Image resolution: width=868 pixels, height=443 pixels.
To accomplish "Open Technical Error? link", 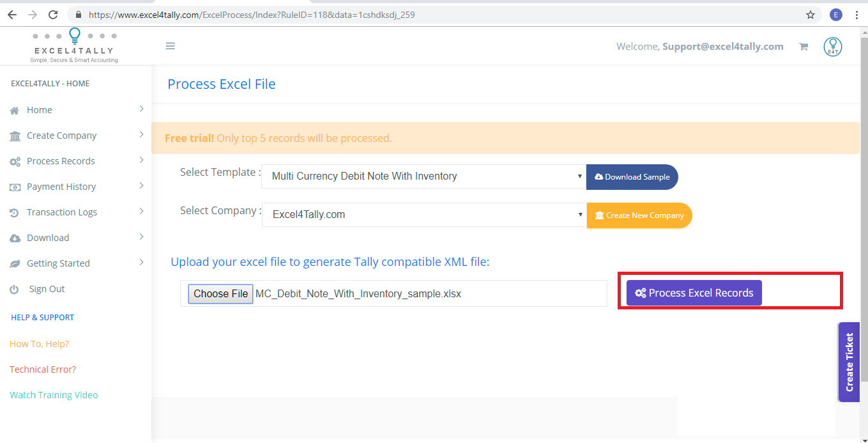I will [x=43, y=369].
